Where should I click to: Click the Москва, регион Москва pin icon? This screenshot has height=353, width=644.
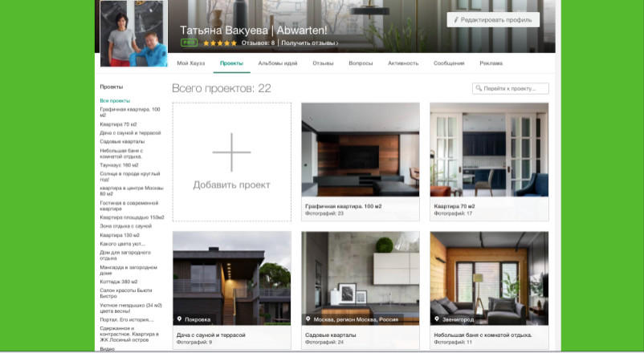pos(308,319)
